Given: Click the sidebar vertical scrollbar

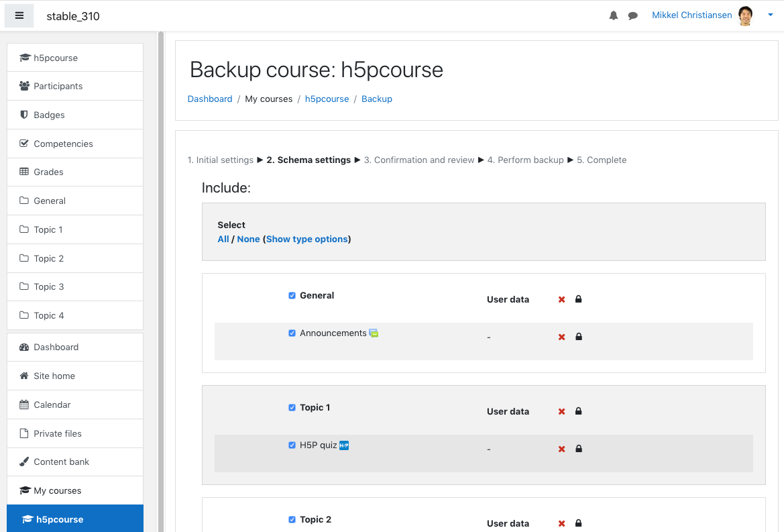Looking at the screenshot, I should pyautogui.click(x=161, y=282).
